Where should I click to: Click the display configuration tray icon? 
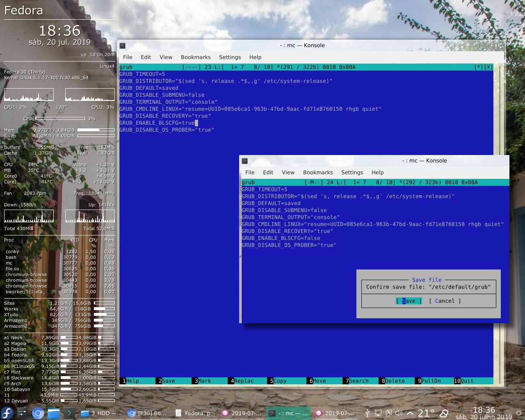[378, 413]
